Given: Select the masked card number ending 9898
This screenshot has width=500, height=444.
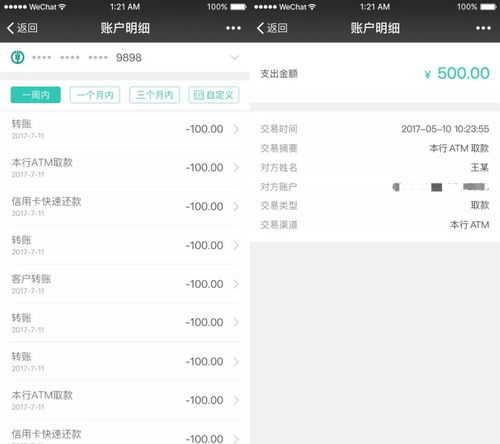Looking at the screenshot, I should [87, 58].
